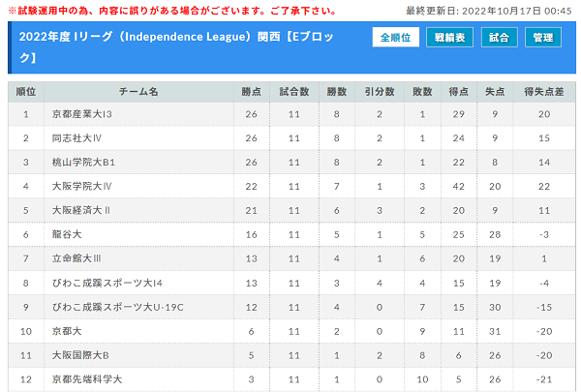The image size is (581, 392).
Task: Select team びわこ成蹊スポーツ大U-19C
Action: pos(116,307)
